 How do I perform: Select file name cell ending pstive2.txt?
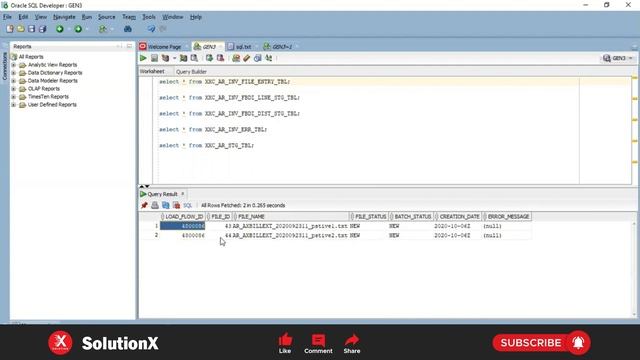[x=290, y=236]
